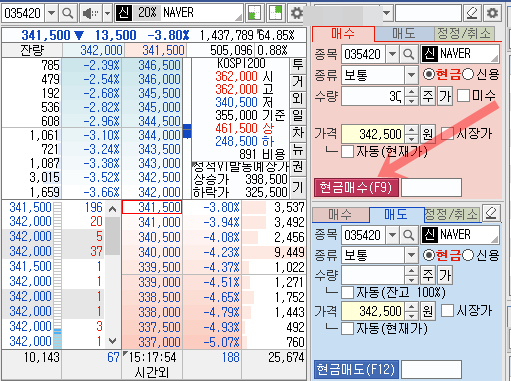Select the 매수 tab in lower order panel
Viewport: 511px width, 381px height.
click(340, 215)
